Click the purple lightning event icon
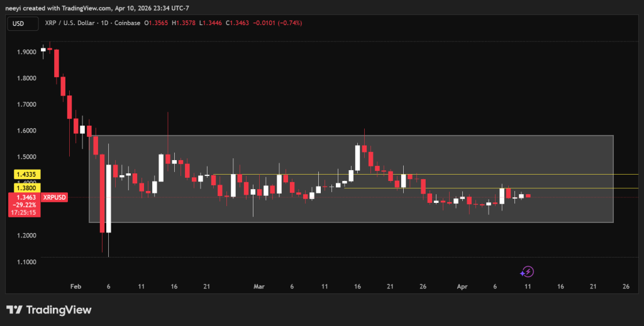 coord(527,271)
